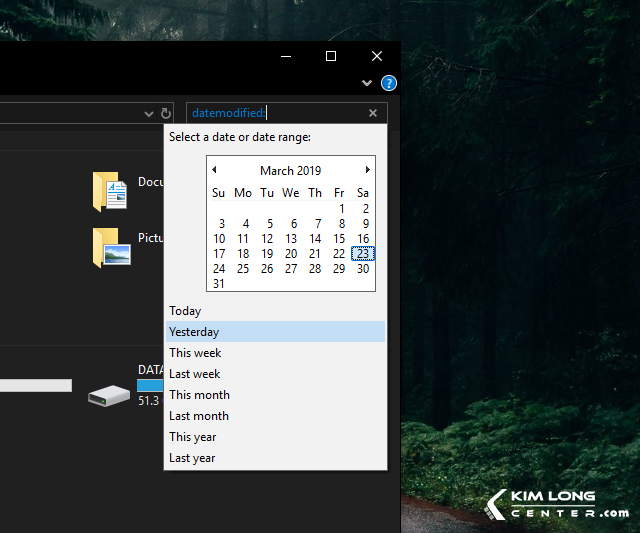Screen dimensions: 640x533
Task: Clear the search box with X icon
Action: 373,114
